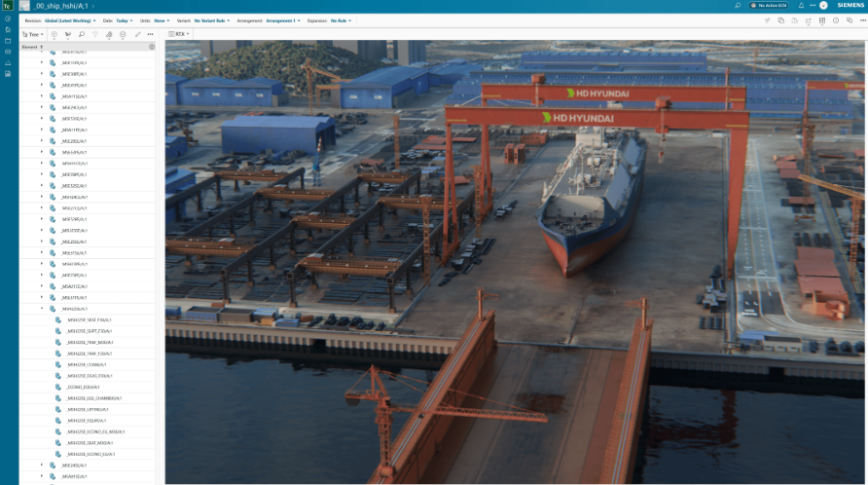Click the pencil edit icon in tree toolbar
The height and width of the screenshot is (485, 868).
tap(138, 34)
